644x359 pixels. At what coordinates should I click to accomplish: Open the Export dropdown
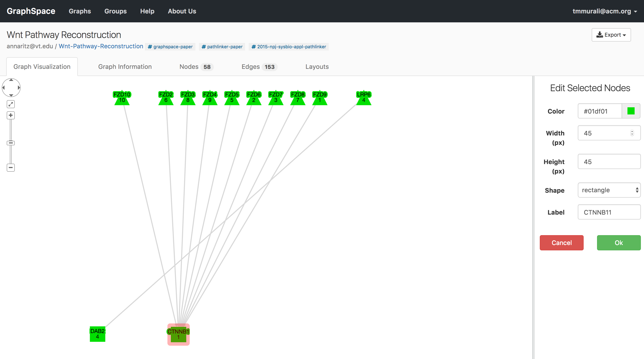click(x=611, y=35)
